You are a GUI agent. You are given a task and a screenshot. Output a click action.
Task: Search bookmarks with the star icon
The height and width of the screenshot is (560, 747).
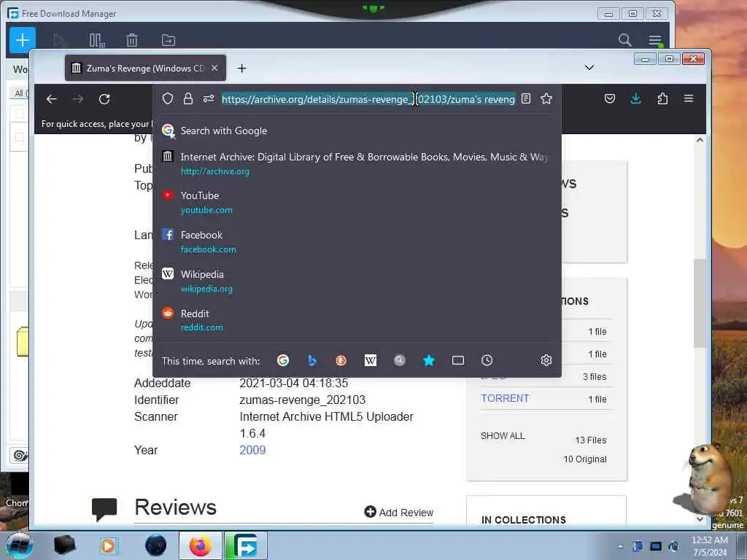tap(429, 360)
